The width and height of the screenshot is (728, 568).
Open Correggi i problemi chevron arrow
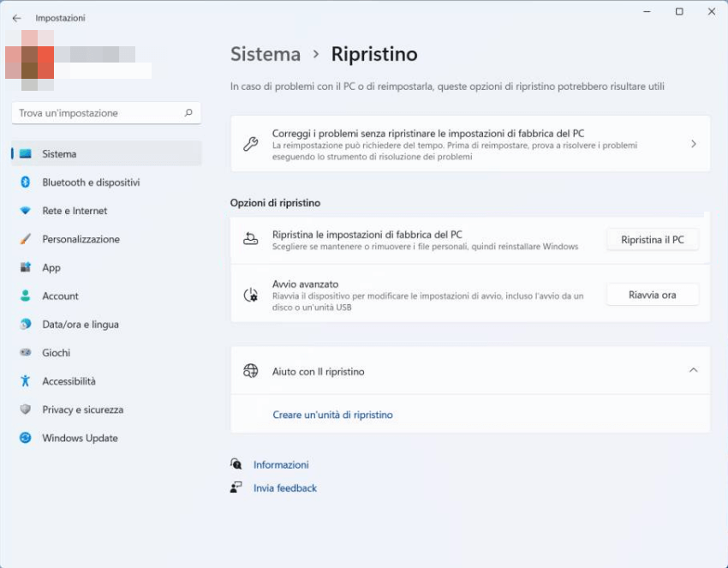(x=693, y=144)
